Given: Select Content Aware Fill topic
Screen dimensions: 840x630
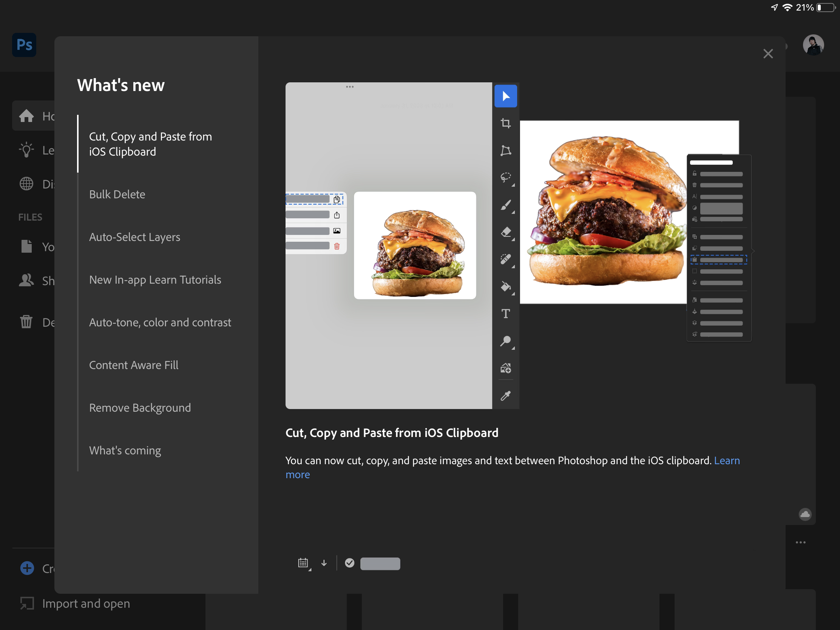Looking at the screenshot, I should [134, 365].
